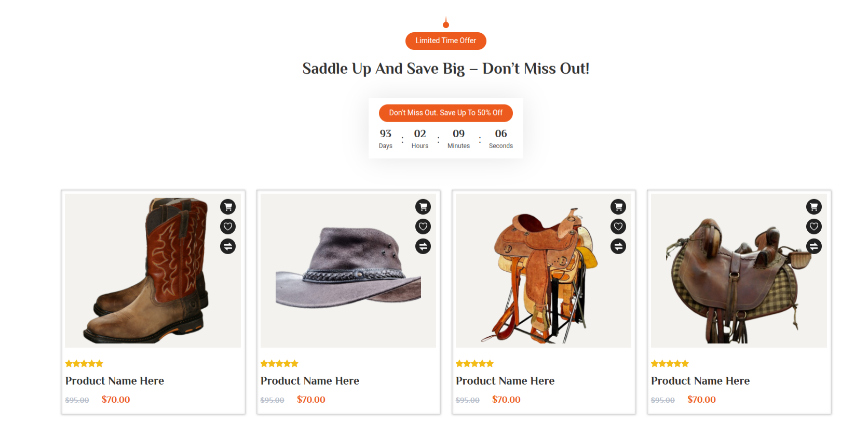The image size is (868, 436).
Task: Compare the plaid-blanket saddle product
Action: tap(814, 246)
